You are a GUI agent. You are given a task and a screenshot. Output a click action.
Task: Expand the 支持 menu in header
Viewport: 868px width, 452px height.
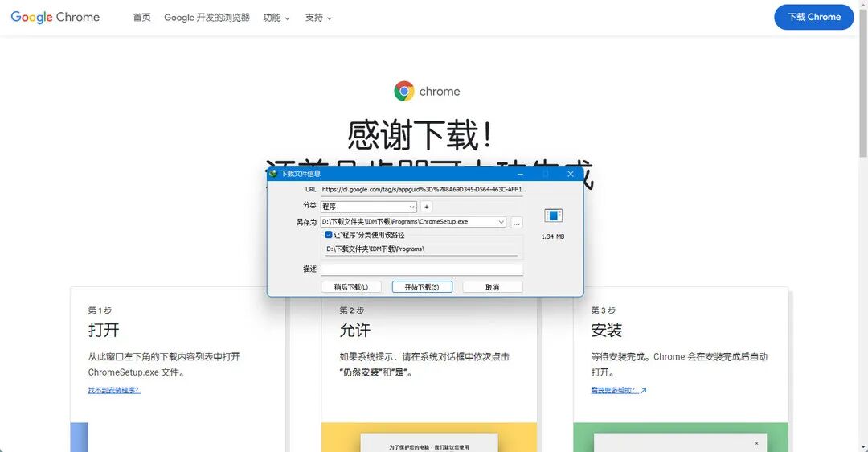click(x=318, y=18)
